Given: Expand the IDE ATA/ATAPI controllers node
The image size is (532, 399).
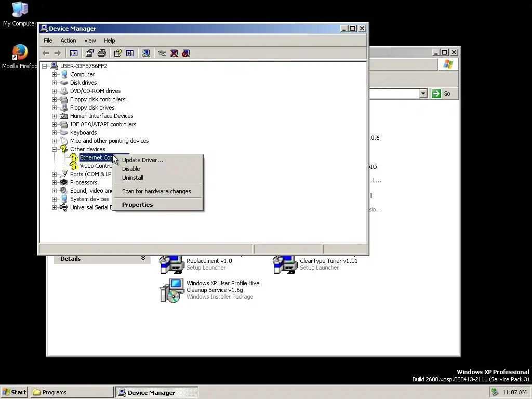Looking at the screenshot, I should (54, 124).
